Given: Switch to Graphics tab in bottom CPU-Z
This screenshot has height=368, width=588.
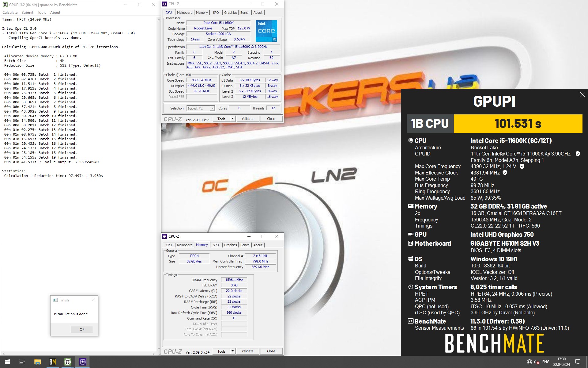Looking at the screenshot, I should [x=230, y=245].
